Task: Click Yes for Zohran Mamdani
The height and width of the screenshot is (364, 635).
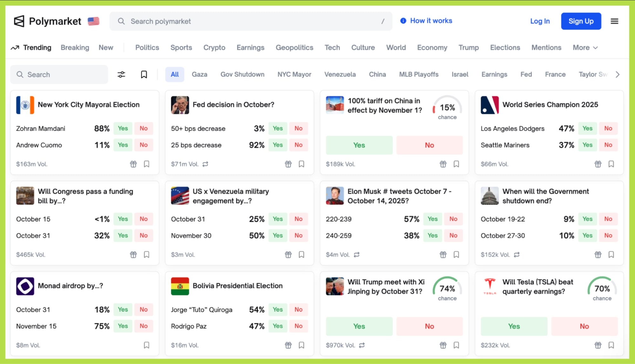Action: coord(123,128)
